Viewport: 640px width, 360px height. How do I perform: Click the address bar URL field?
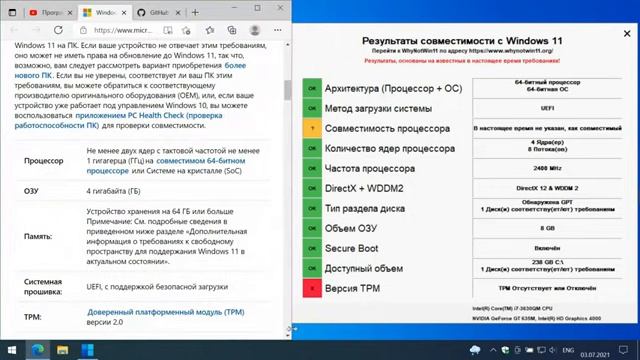pyautogui.click(x=122, y=30)
